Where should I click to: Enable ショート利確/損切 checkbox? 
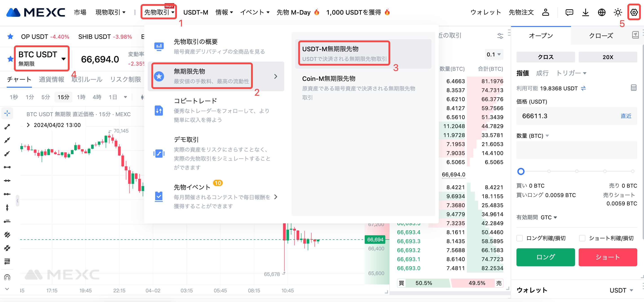(582, 238)
